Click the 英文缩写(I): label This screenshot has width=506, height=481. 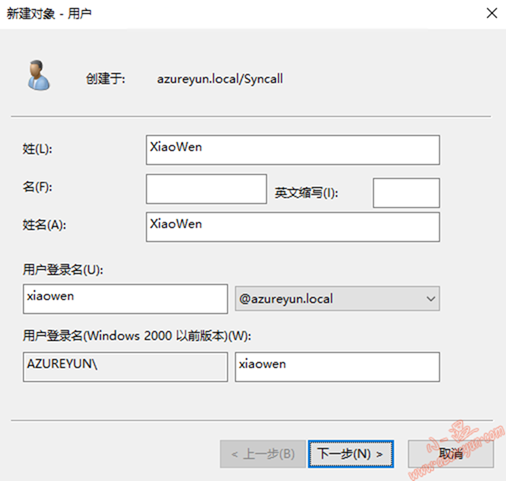pos(307,193)
